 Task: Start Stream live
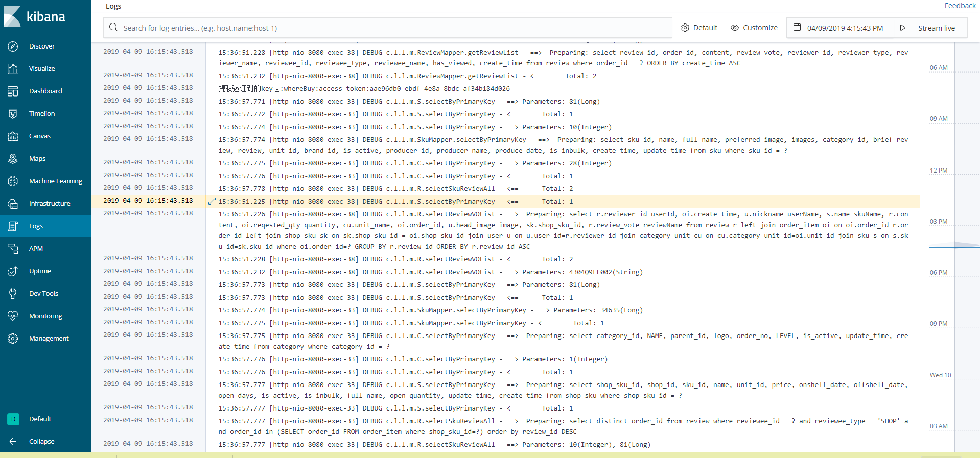click(x=931, y=28)
